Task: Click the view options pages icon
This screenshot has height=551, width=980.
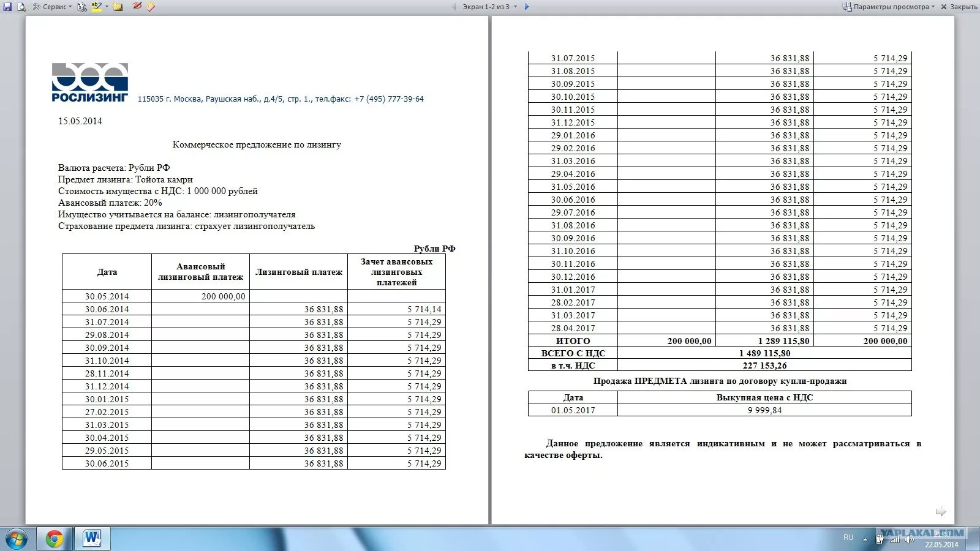Action: pyautogui.click(x=847, y=7)
